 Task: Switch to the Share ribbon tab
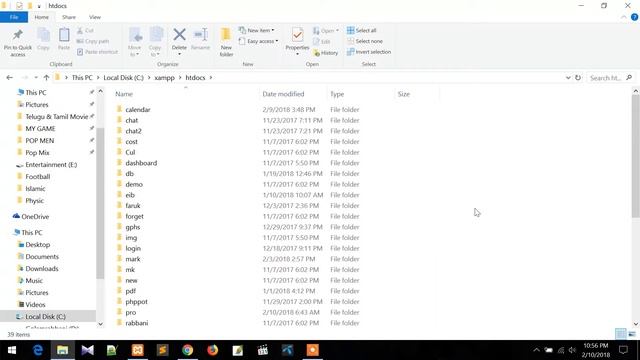[69, 17]
